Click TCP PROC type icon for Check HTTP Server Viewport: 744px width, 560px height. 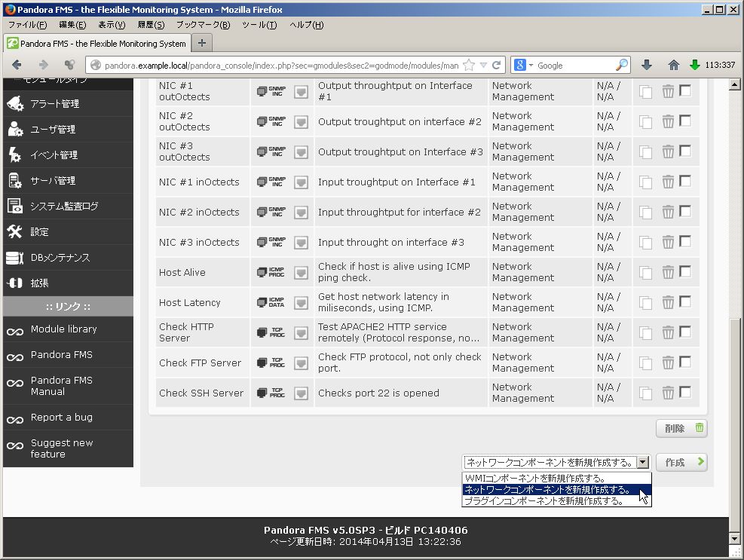click(x=271, y=332)
